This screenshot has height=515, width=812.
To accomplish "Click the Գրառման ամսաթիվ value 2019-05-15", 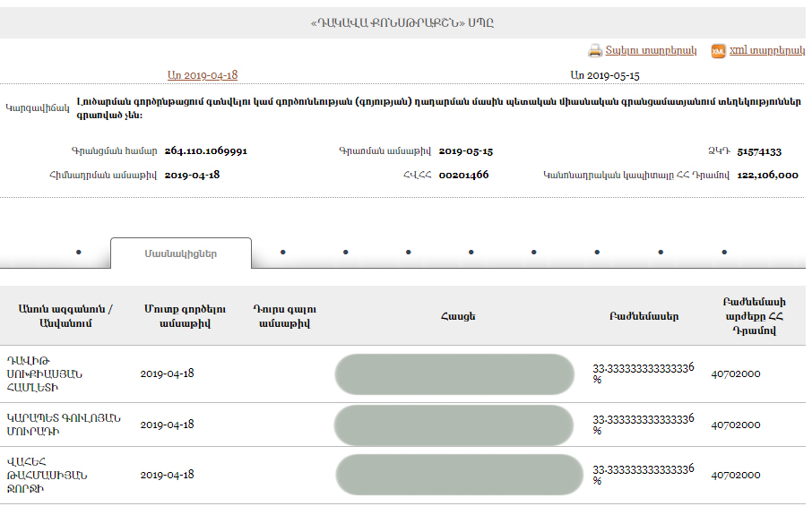I will coord(465,151).
